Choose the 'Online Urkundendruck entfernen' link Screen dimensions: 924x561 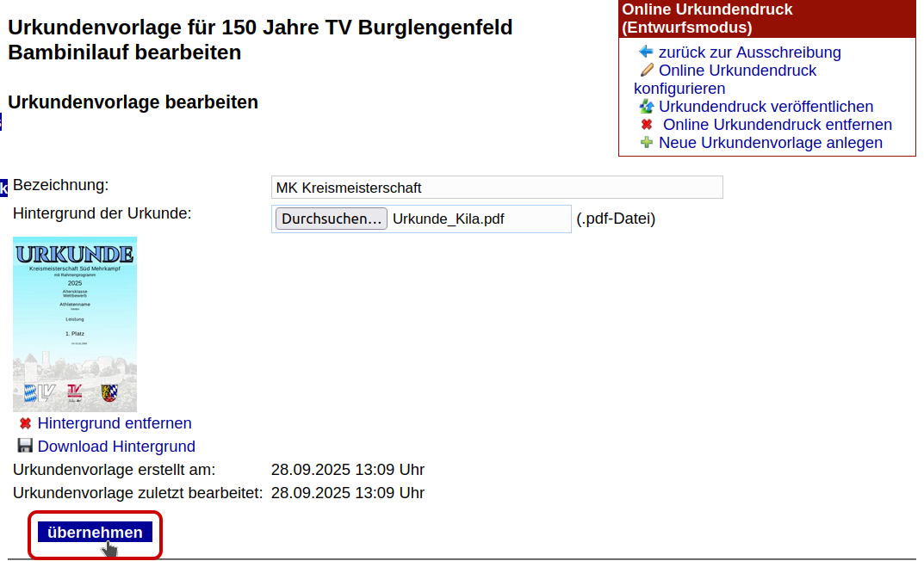[x=777, y=125]
